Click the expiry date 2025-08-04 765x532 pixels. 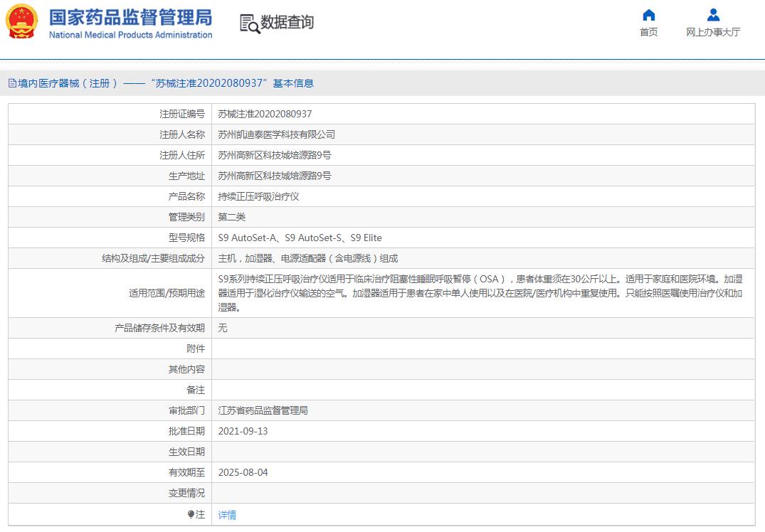click(x=243, y=472)
